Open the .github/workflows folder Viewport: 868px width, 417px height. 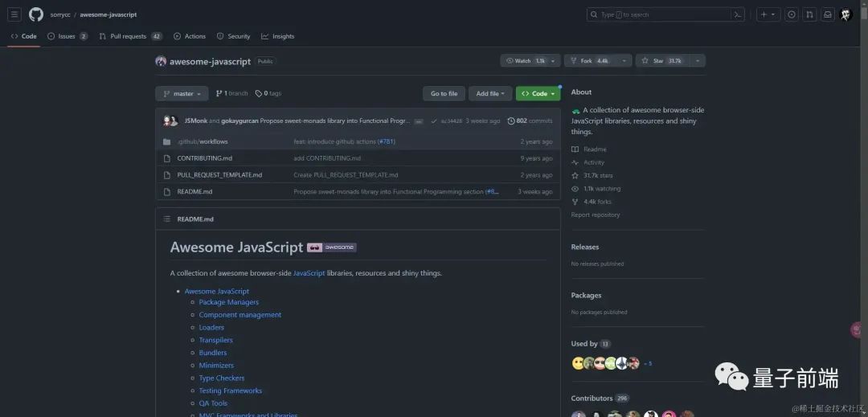coord(203,141)
